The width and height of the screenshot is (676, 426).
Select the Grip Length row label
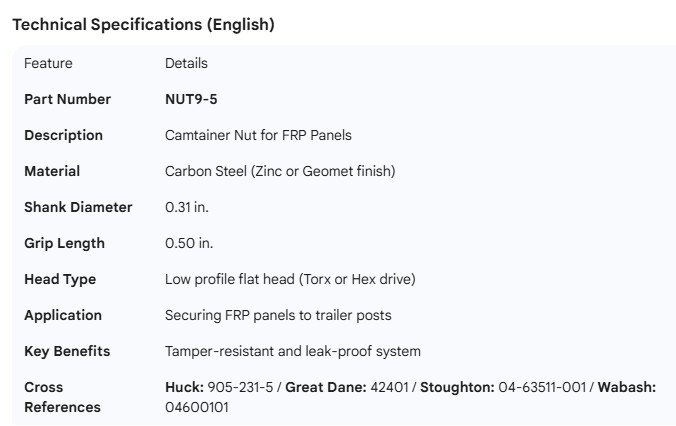(64, 243)
